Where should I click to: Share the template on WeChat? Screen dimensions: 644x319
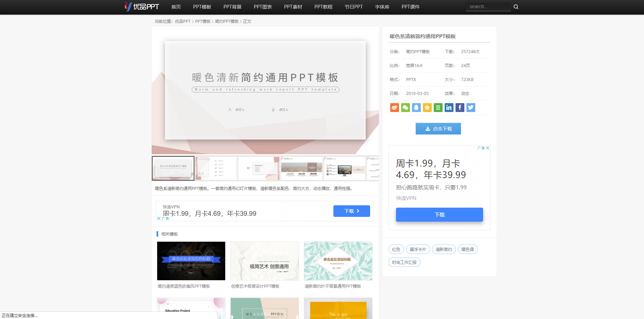coord(405,107)
